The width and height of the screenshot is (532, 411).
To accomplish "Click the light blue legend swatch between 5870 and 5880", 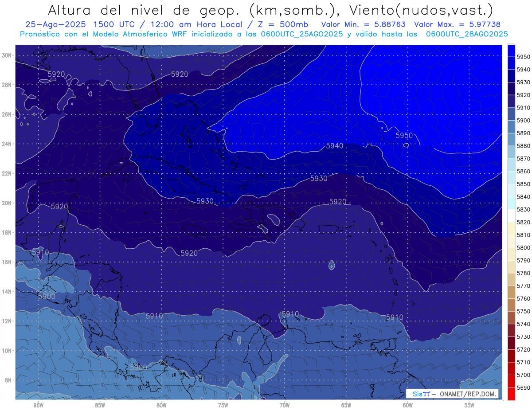I will [x=511, y=152].
